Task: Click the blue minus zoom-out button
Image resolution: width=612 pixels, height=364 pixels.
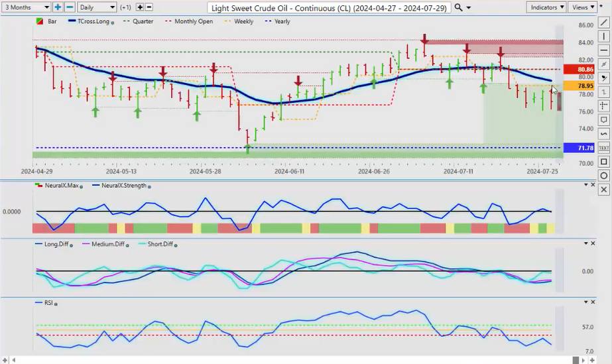Action: [70, 7]
